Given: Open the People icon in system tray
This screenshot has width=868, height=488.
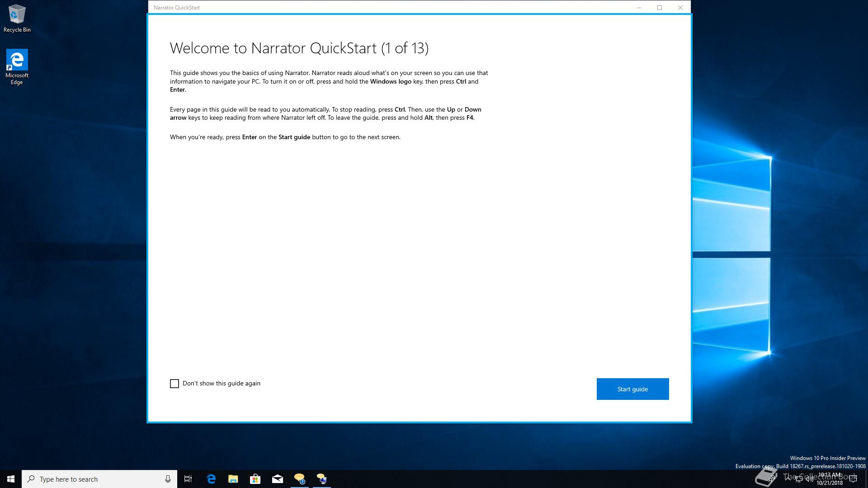Looking at the screenshot, I should point(771,479).
